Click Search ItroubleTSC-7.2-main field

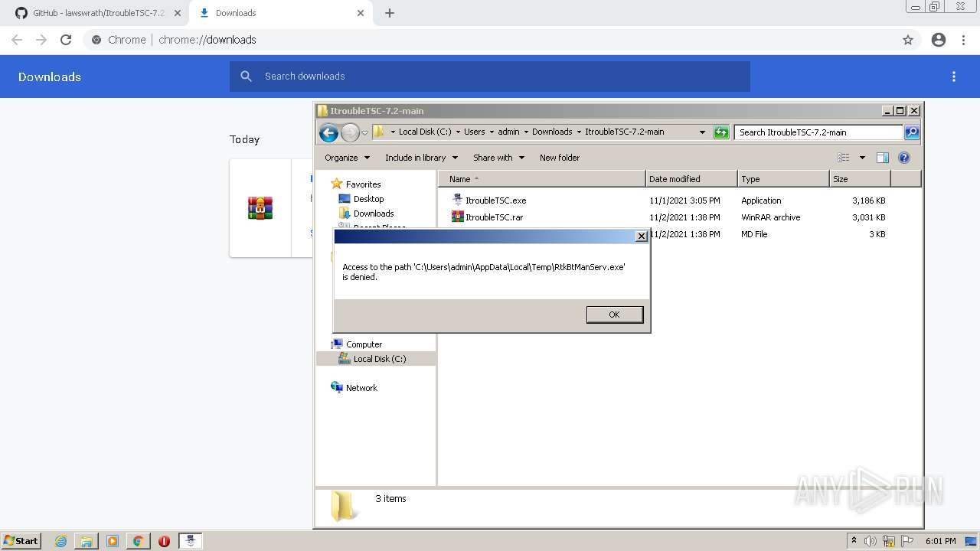tap(818, 132)
